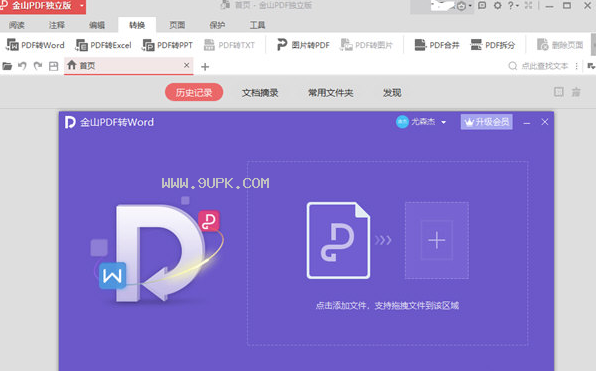Open the 金山PDF独立版 application menu

[x=43, y=6]
